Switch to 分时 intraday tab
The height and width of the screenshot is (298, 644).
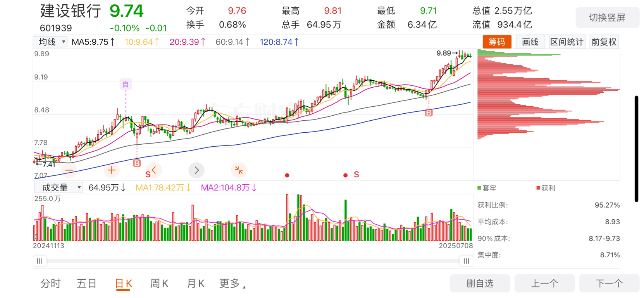point(51,284)
